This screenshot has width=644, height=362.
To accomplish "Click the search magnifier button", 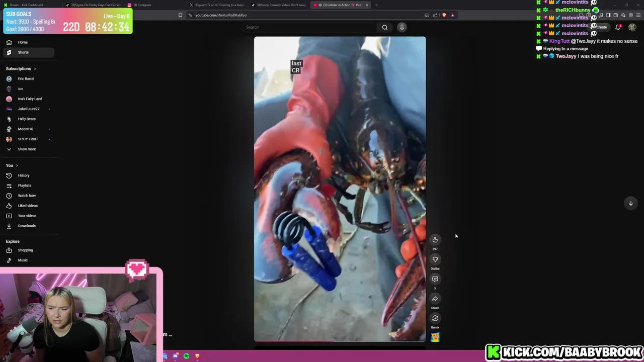I will (x=385, y=27).
